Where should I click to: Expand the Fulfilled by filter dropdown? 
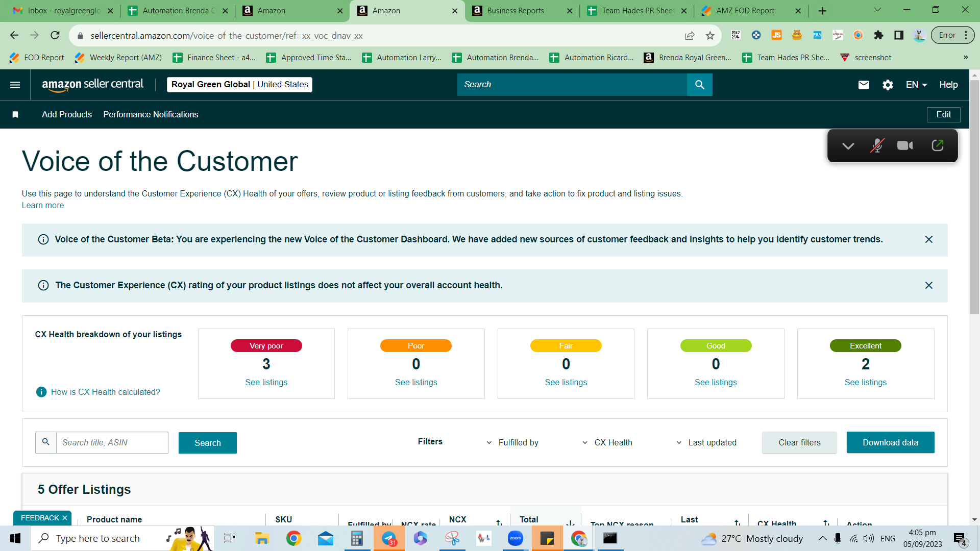[x=512, y=442]
